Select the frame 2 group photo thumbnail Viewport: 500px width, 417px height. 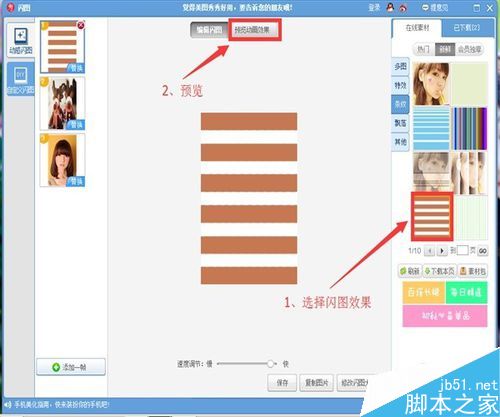point(62,104)
